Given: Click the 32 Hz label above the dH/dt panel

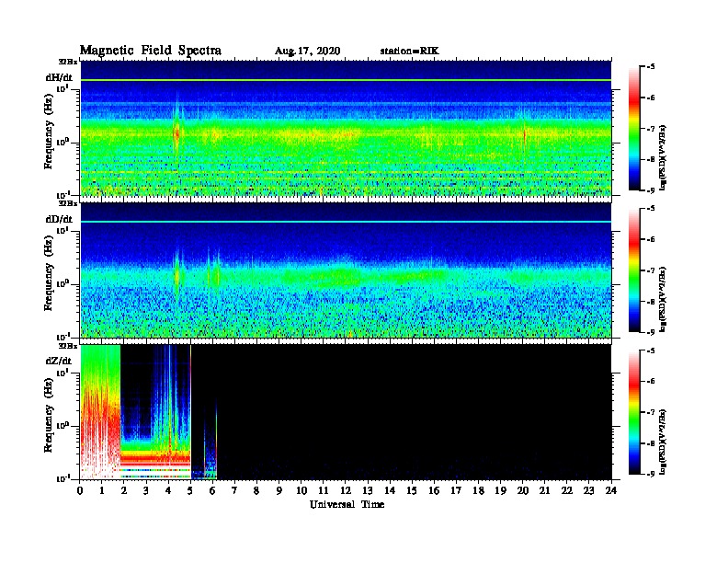Looking at the screenshot, I should 68,62.
